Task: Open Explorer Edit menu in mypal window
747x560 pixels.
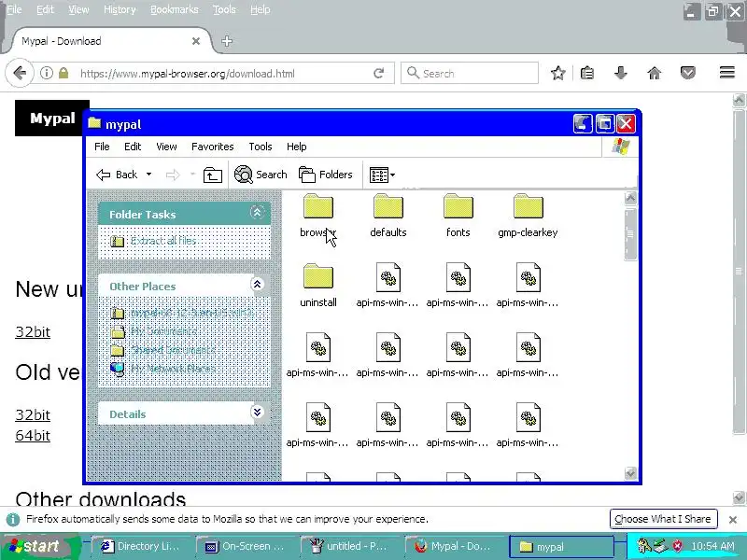Action: (x=133, y=147)
